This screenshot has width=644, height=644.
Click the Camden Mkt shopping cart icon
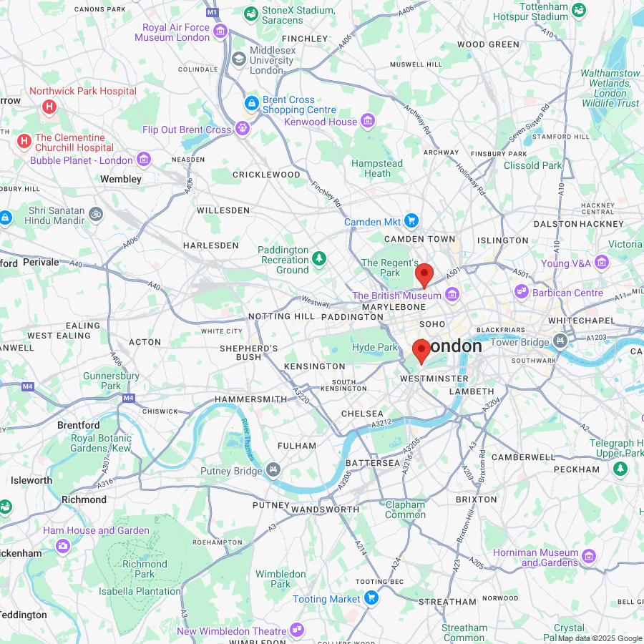click(411, 221)
